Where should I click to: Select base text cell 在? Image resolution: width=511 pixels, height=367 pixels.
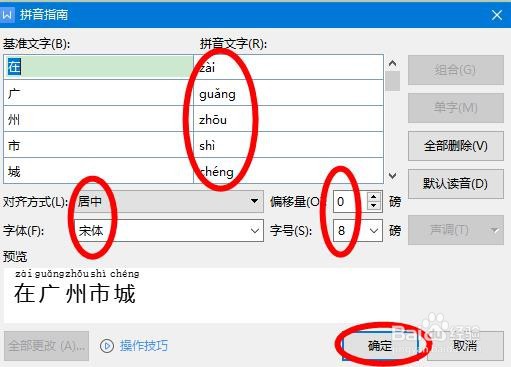(x=98, y=67)
